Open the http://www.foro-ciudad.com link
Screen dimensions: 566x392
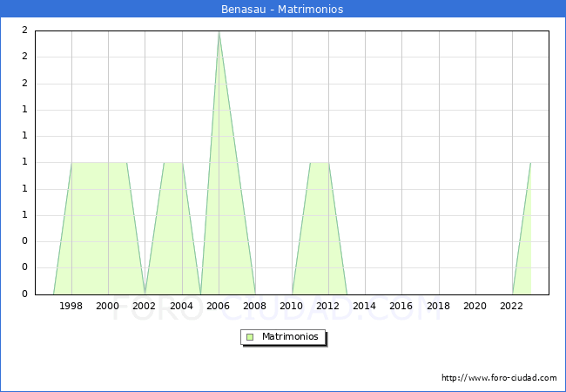point(499,378)
